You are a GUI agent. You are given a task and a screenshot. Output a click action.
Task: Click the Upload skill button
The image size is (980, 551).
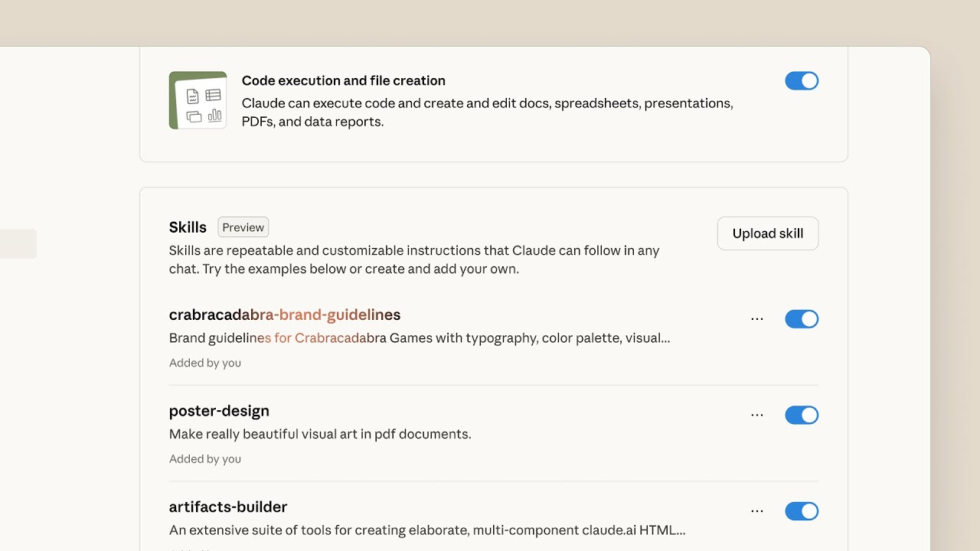[767, 233]
